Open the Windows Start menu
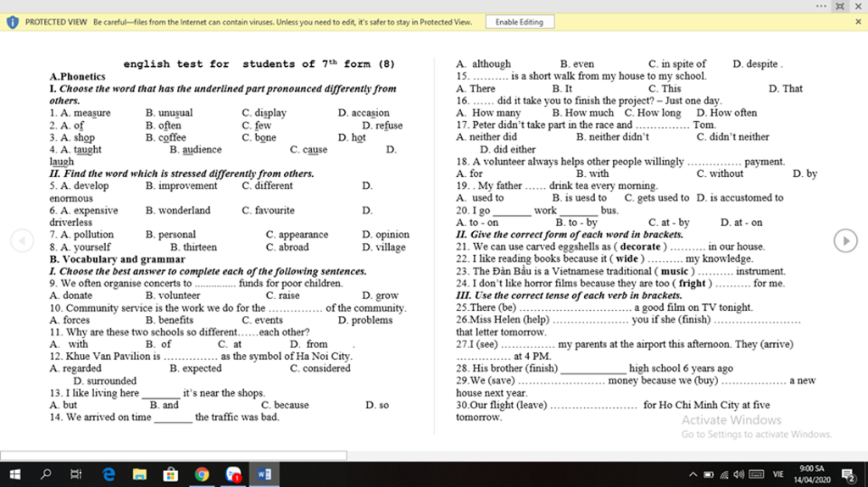Image resolution: width=868 pixels, height=487 pixels. [x=15, y=474]
